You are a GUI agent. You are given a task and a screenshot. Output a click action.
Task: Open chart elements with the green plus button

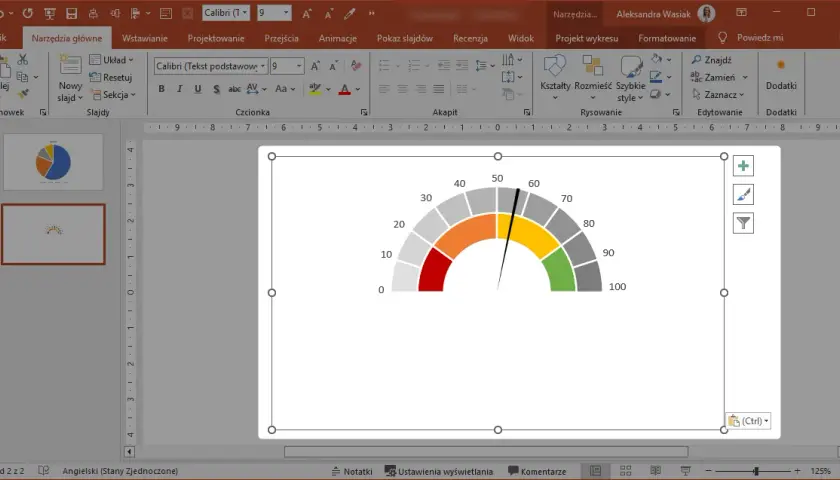click(743, 166)
